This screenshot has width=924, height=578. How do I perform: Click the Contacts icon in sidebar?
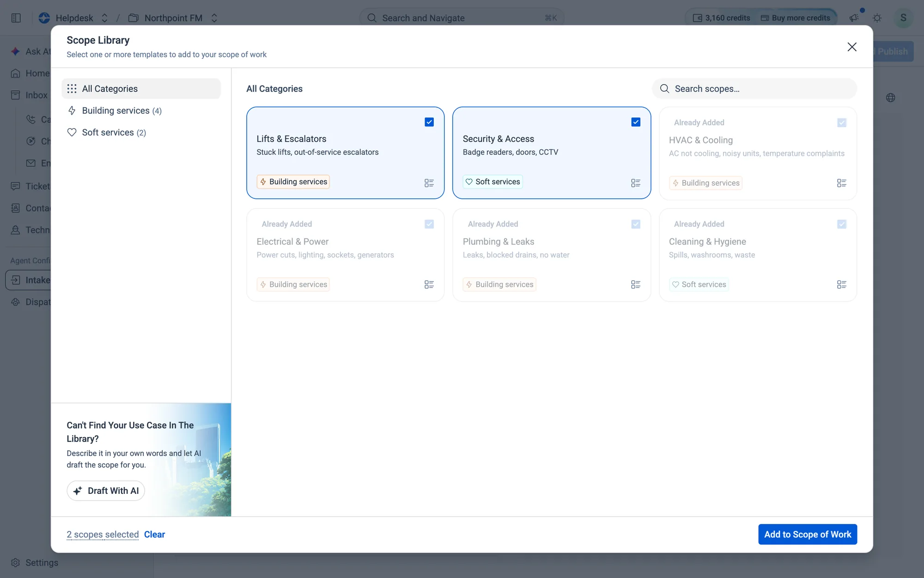15,208
